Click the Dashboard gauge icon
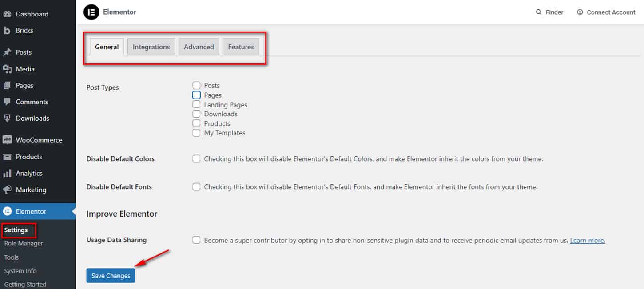Viewport: 644px width, 289px height. click(x=7, y=14)
